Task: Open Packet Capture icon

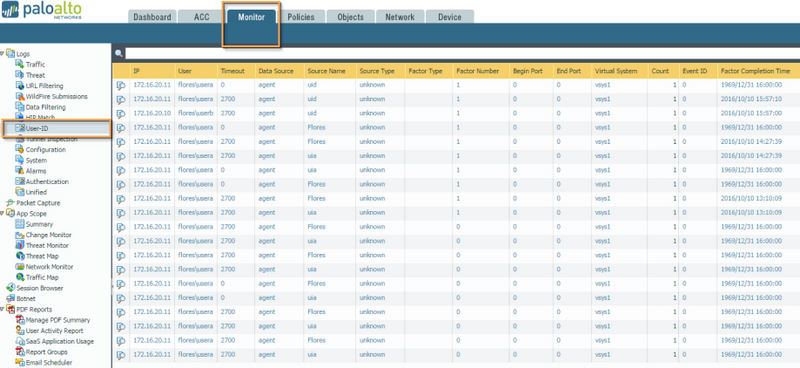Action: click(x=10, y=203)
